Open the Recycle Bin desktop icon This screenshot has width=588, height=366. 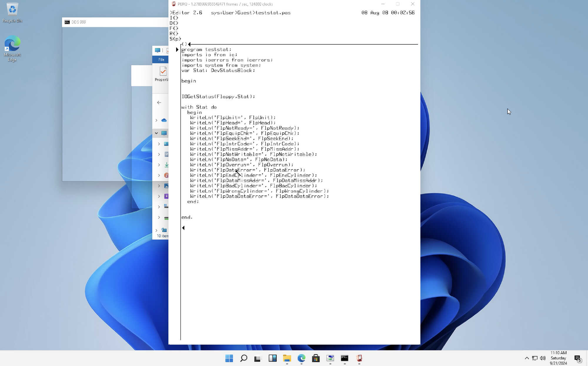(12, 13)
